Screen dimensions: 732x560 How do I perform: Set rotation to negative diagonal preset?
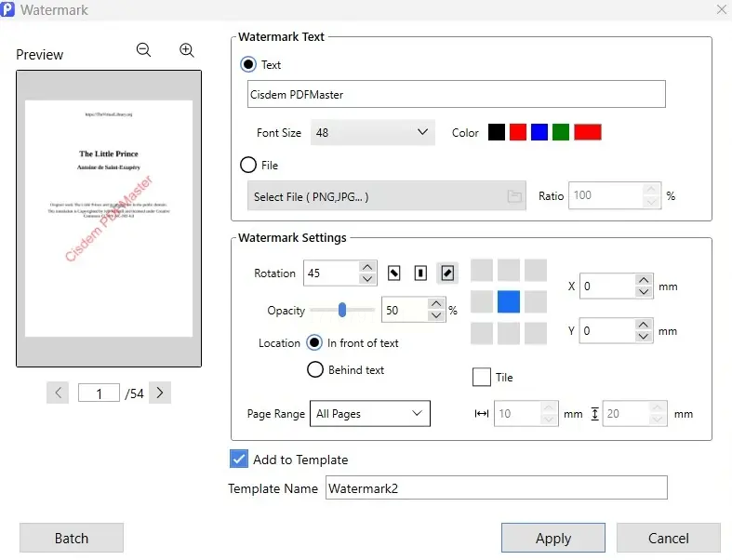click(393, 273)
